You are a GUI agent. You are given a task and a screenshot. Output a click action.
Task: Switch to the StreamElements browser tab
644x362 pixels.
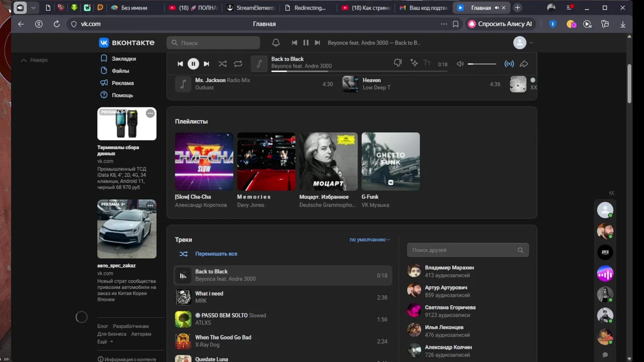(250, 8)
